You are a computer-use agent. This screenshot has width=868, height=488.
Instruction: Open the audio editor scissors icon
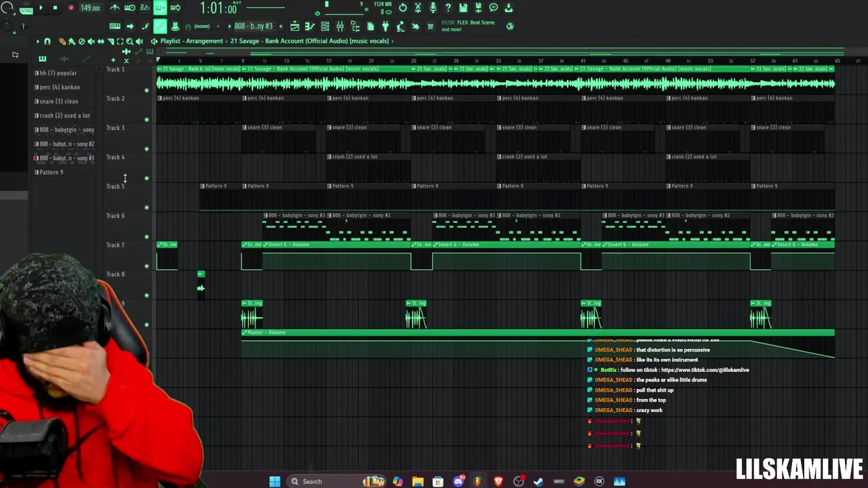(x=418, y=8)
